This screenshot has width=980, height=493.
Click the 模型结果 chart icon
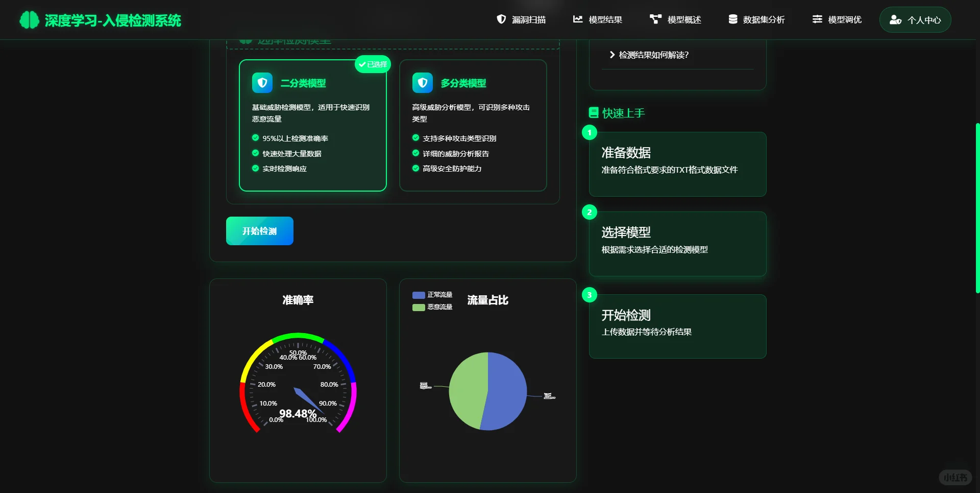click(577, 19)
